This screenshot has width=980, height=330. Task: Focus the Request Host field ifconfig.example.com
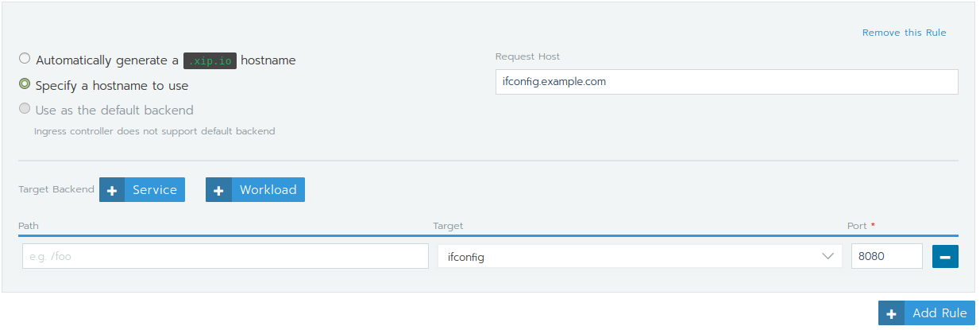(726, 82)
